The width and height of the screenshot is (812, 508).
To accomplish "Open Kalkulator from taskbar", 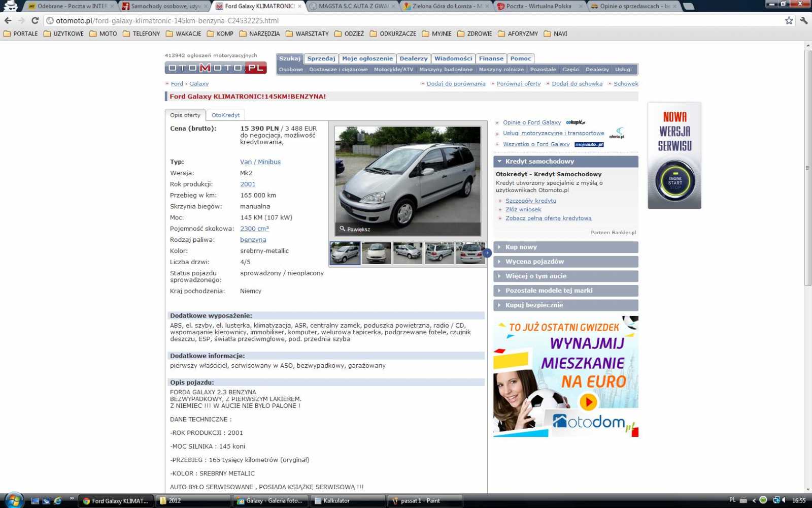I will pos(347,500).
